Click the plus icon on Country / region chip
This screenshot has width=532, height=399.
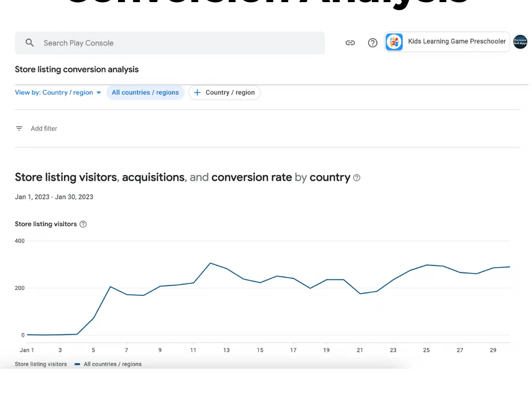[x=197, y=93]
